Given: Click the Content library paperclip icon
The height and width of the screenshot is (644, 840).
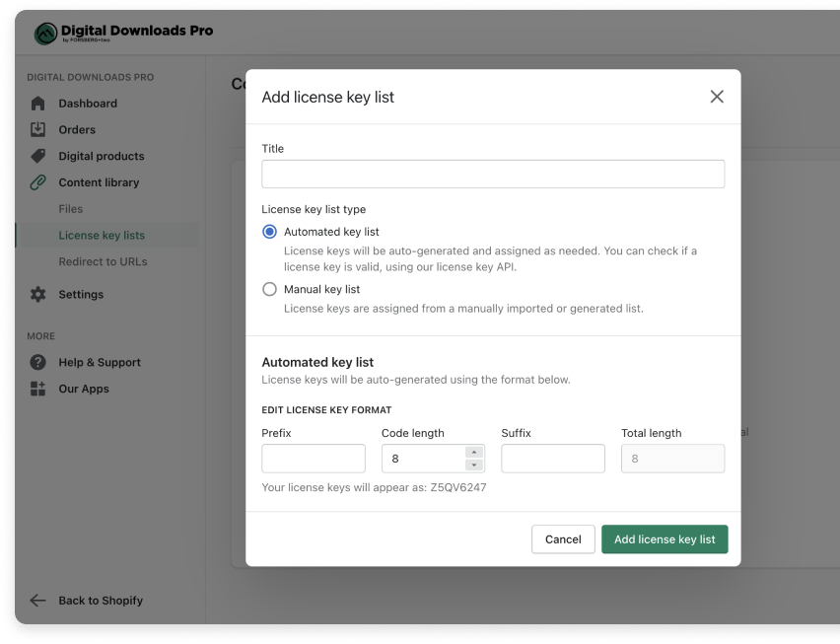Looking at the screenshot, I should (38, 182).
